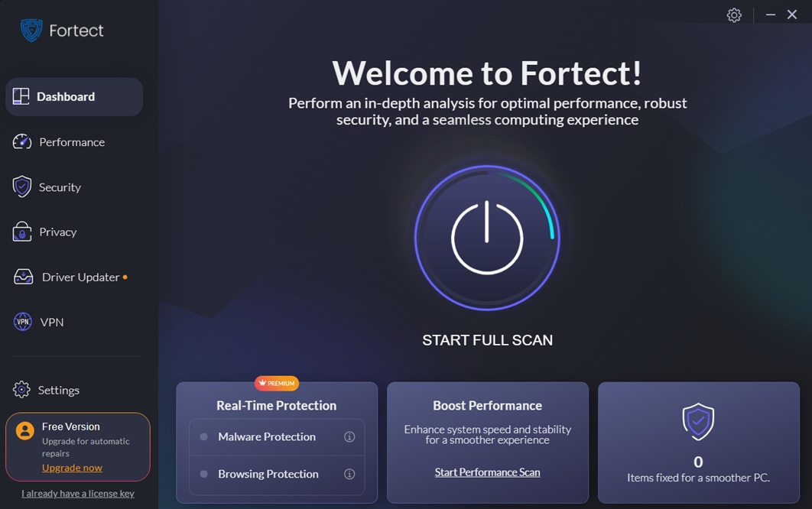This screenshot has width=812, height=509.
Task: Click the PREMIUM crown badge
Action: click(277, 383)
